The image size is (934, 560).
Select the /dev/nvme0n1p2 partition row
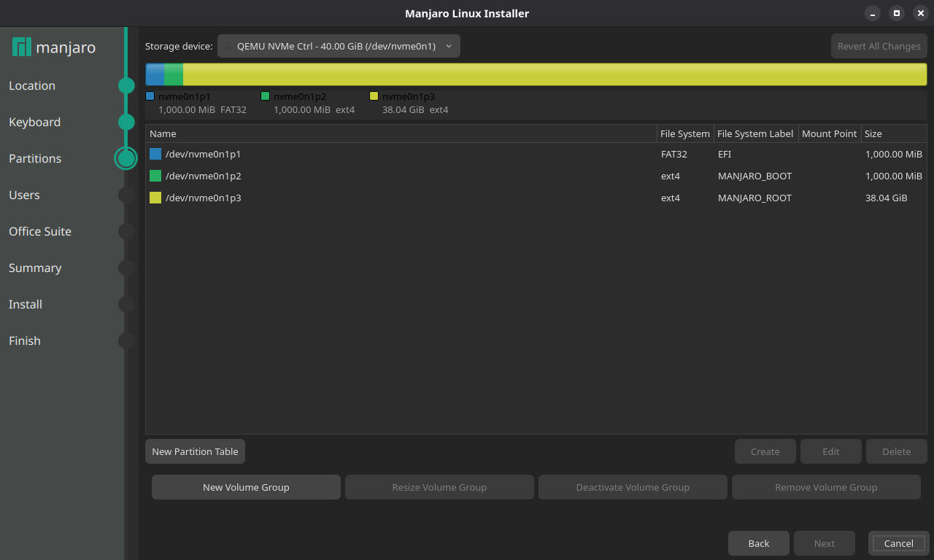536,176
